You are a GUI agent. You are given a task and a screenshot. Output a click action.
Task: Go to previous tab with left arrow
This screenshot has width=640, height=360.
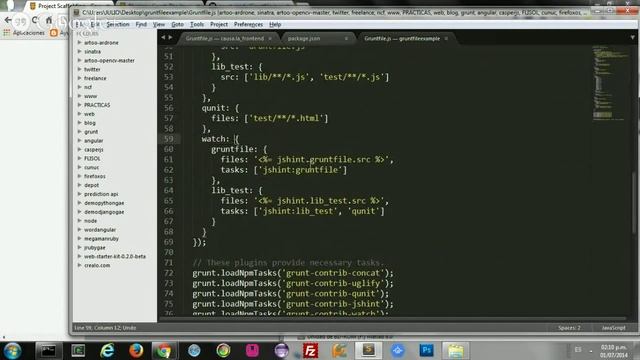coord(163,38)
